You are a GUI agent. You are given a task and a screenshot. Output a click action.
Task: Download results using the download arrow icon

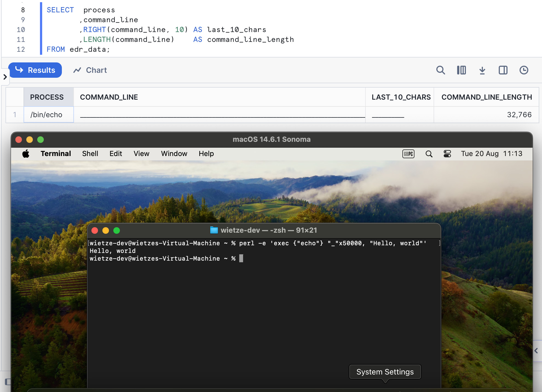(482, 70)
